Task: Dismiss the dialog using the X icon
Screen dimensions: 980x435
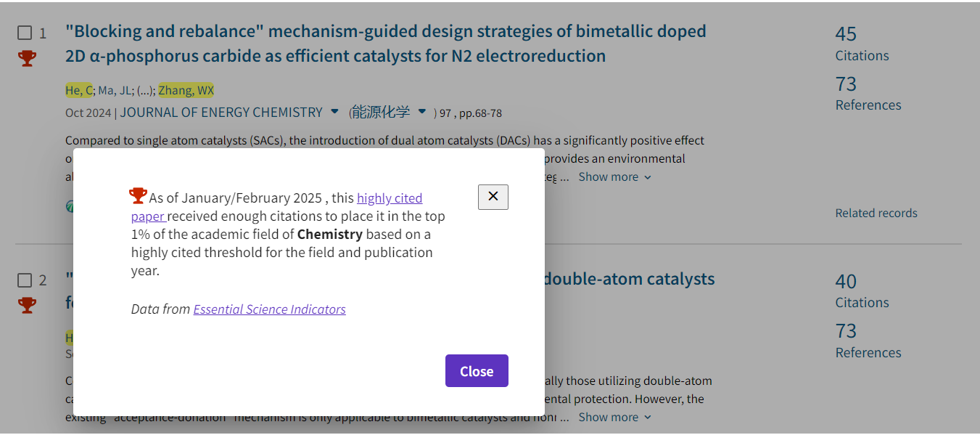Action: point(493,197)
